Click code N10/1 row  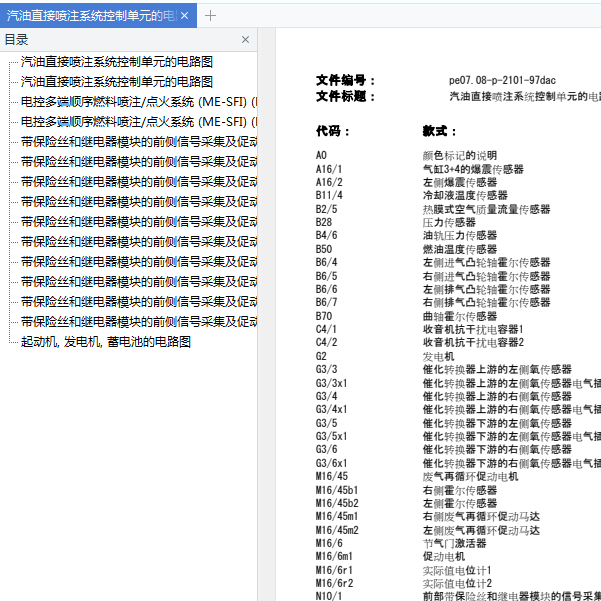[329, 596]
